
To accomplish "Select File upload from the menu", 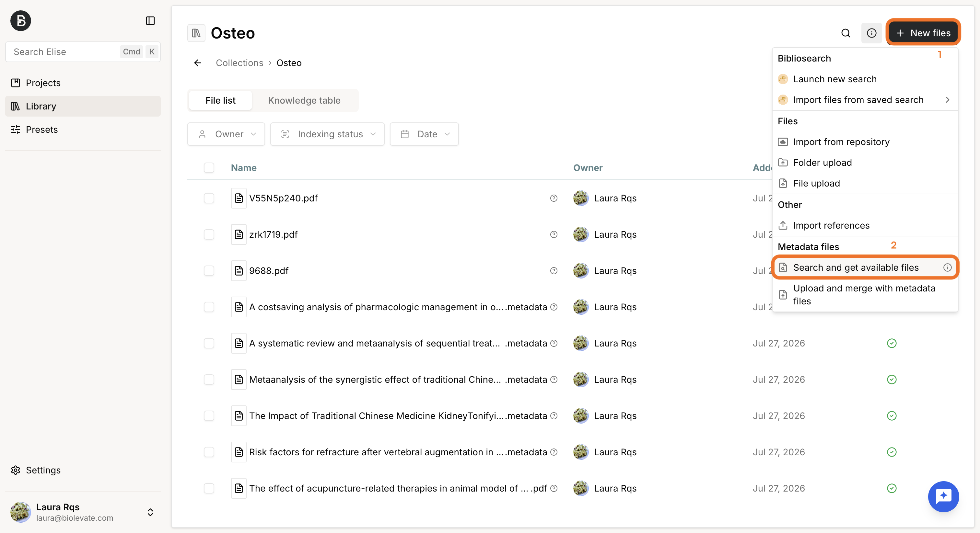I will (x=865, y=184).
